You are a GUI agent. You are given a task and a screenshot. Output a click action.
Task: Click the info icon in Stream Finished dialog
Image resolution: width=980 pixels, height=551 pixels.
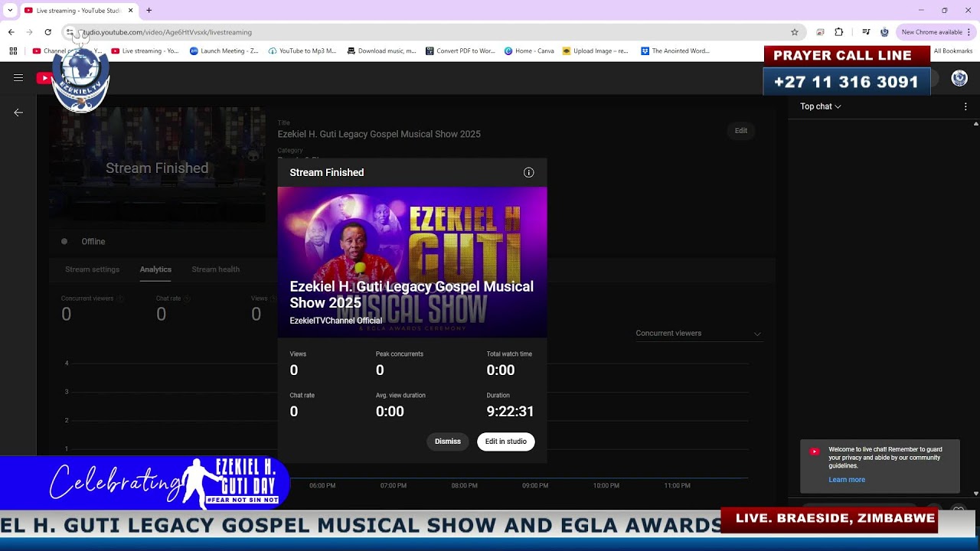[528, 172]
